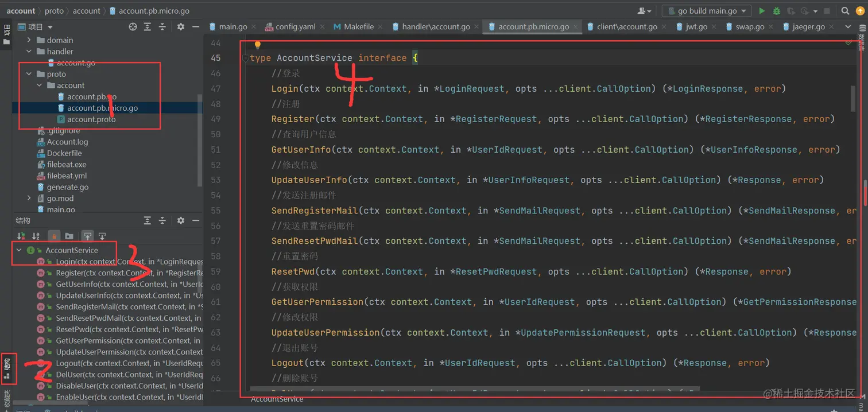This screenshot has width=868, height=412.
Task: Toggle group by file folder icon in Structure
Action: pyautogui.click(x=69, y=236)
